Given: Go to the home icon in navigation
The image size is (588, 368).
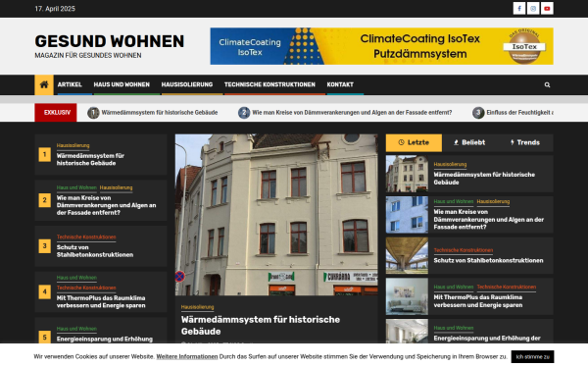Looking at the screenshot, I should tap(44, 84).
